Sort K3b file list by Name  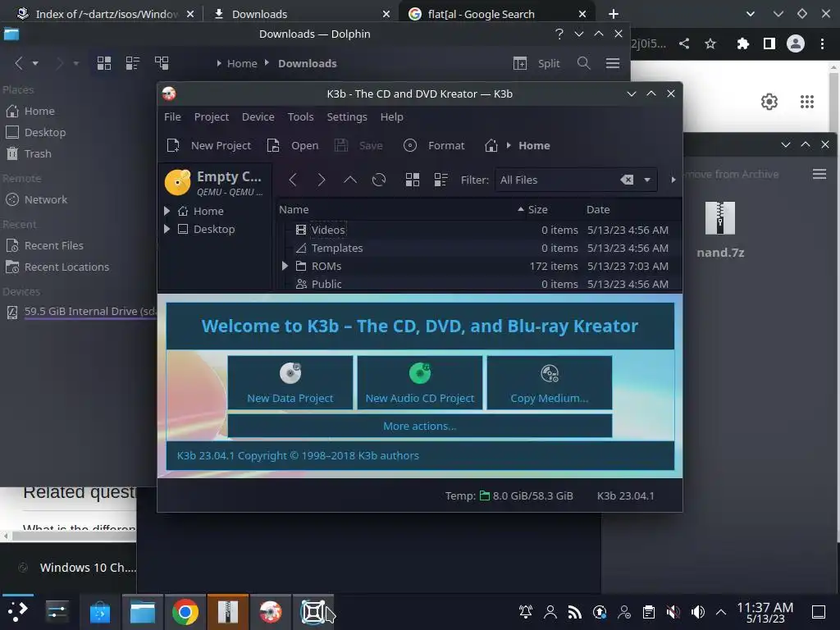tap(294, 209)
